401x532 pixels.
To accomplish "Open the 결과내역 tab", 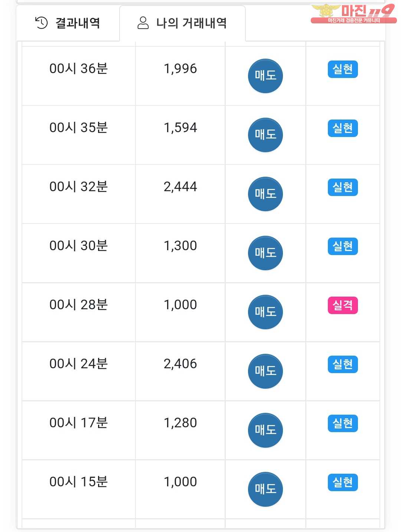I will coord(68,23).
